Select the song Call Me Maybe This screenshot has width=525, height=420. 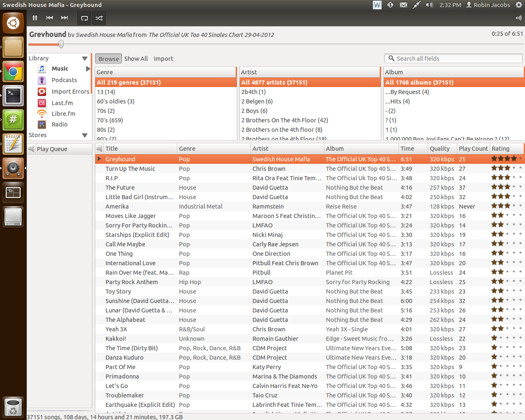click(x=310, y=244)
